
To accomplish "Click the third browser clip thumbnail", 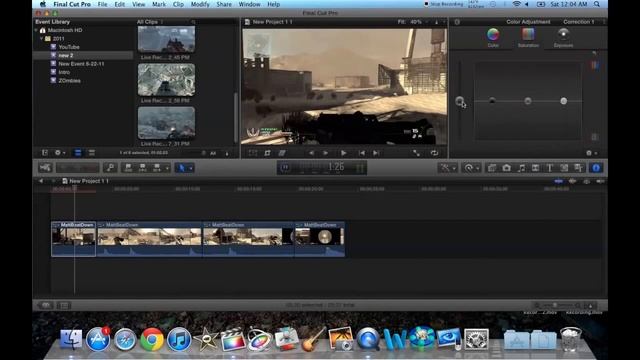I will click(x=166, y=123).
